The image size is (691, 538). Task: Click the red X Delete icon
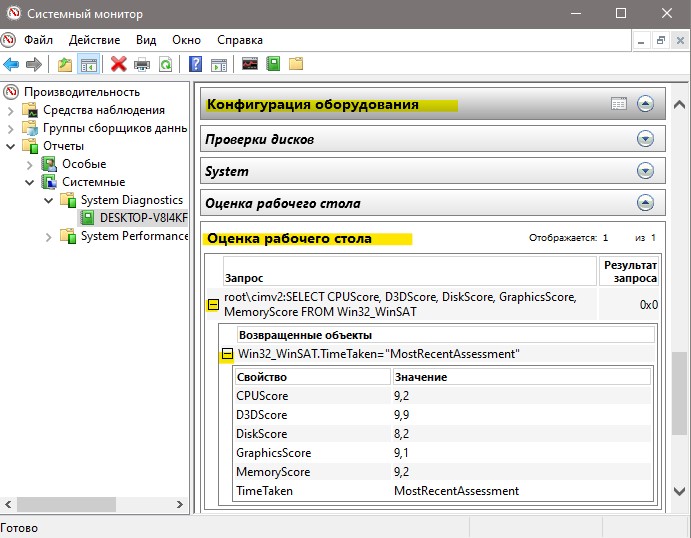(x=119, y=64)
